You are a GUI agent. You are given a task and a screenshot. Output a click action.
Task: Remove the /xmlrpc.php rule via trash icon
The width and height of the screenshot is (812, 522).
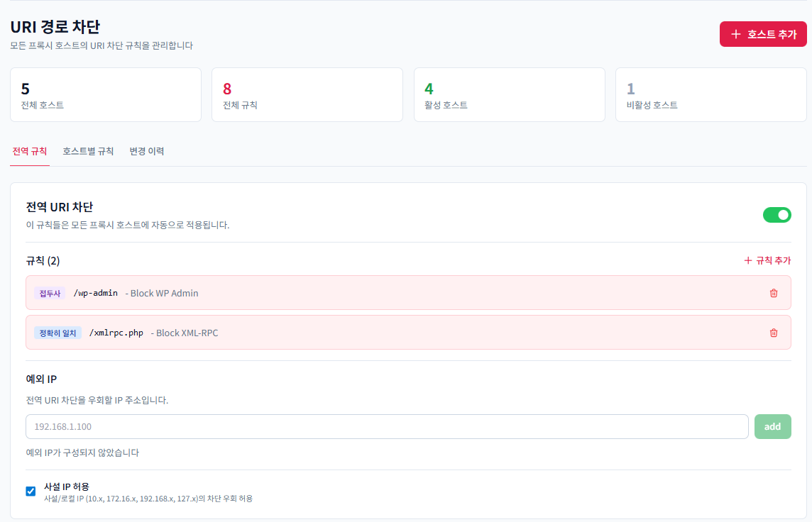click(x=774, y=332)
